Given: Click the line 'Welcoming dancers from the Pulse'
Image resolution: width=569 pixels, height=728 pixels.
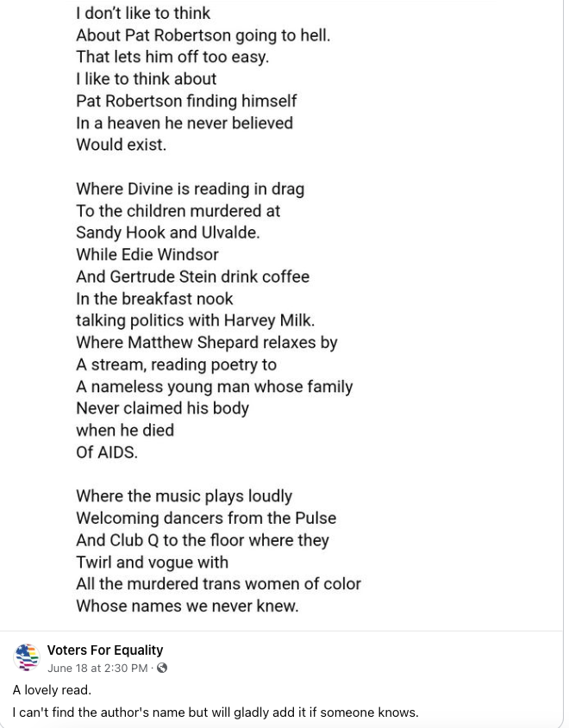Looking at the screenshot, I should click(206, 519).
